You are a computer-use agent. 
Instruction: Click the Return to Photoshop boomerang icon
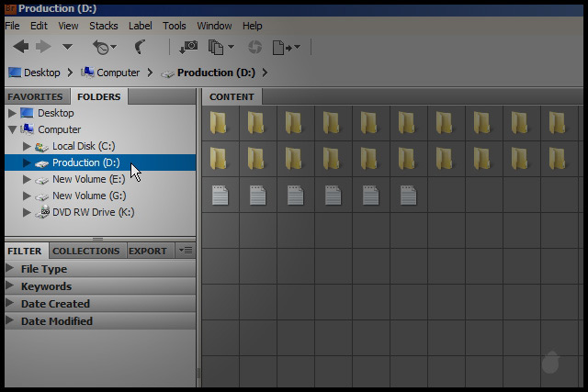(x=140, y=47)
